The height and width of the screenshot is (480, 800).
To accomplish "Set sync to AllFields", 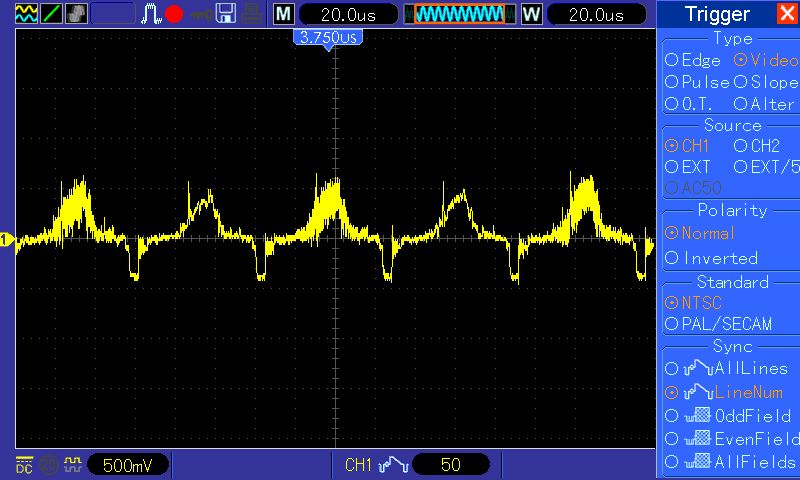I will pos(731,462).
